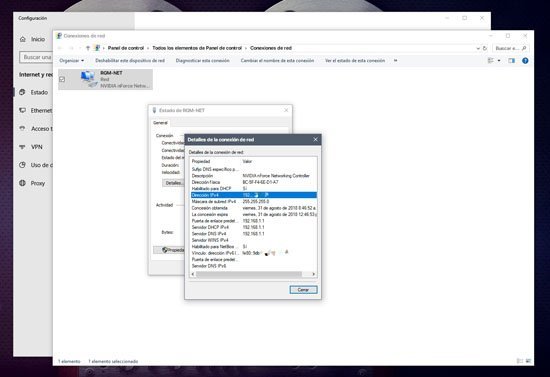The width and height of the screenshot is (550, 377).
Task: Click the up-arrow navigation icon
Action: tap(88, 48)
